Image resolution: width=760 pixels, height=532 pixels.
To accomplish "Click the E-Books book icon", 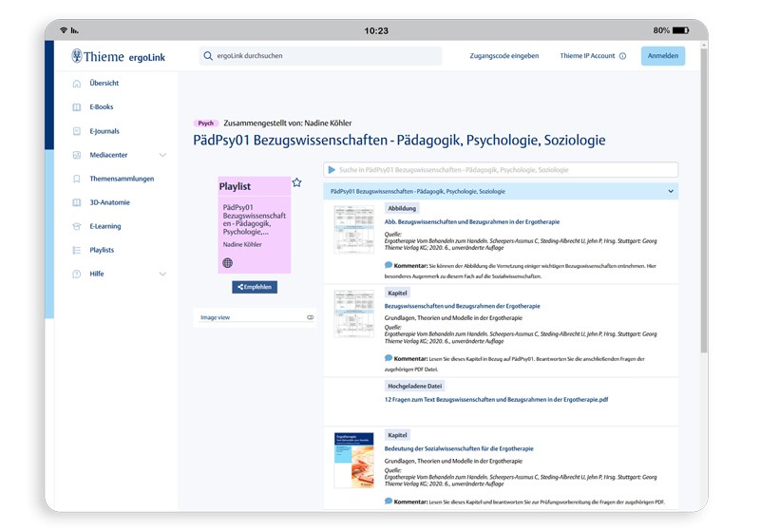I will click(x=77, y=107).
